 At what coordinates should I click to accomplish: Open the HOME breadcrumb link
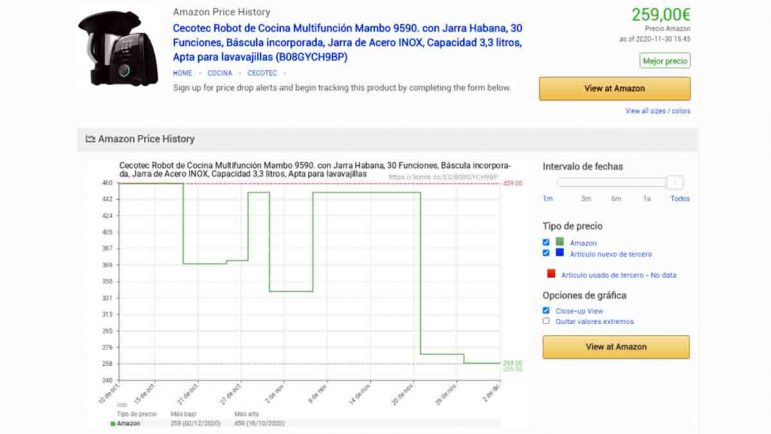point(183,73)
